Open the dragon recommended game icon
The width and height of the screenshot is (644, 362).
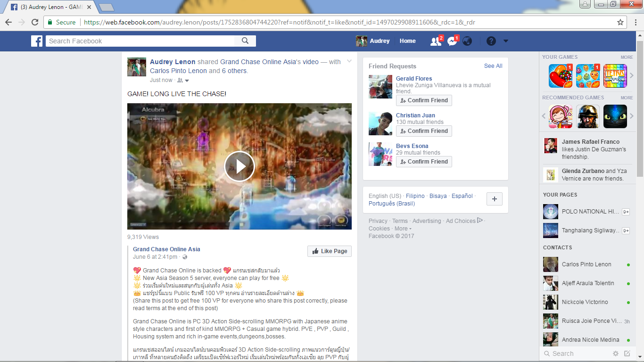click(615, 116)
